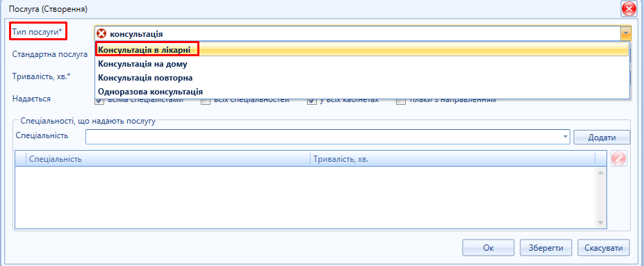The width and height of the screenshot is (644, 266).
Task: Open the Спеціальність combo box field
Action: [x=328, y=137]
